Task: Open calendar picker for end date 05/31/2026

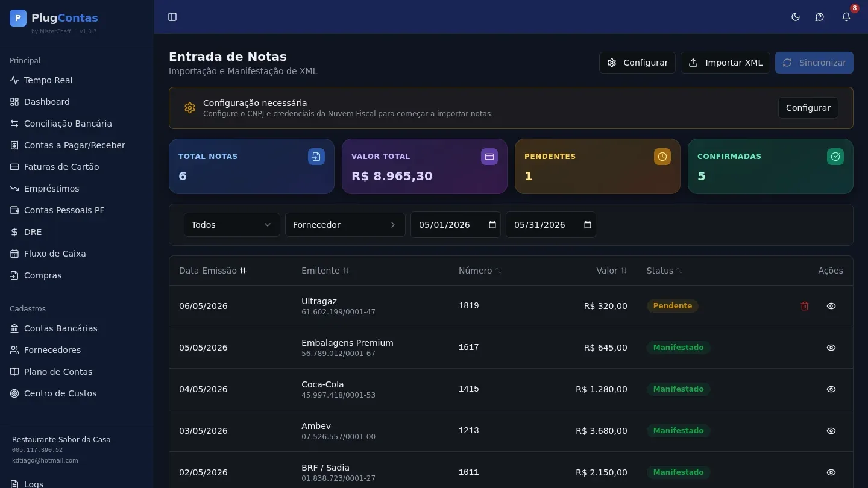Action: click(588, 225)
